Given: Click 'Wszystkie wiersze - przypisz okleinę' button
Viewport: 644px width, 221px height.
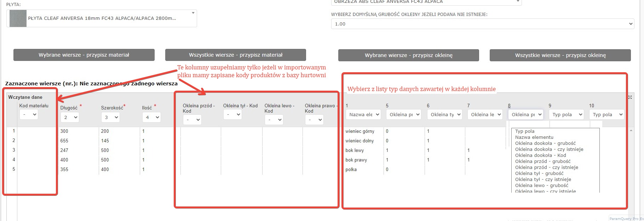Looking at the screenshot, I should [x=560, y=55].
